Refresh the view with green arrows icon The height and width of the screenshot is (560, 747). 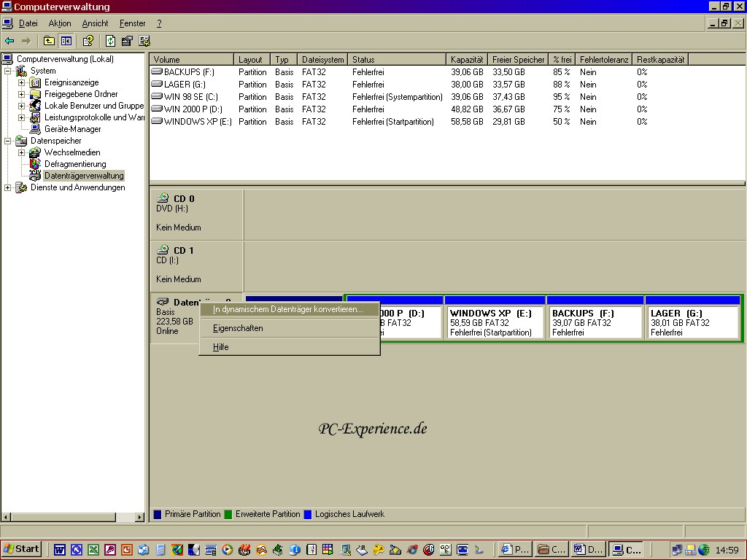point(110,41)
